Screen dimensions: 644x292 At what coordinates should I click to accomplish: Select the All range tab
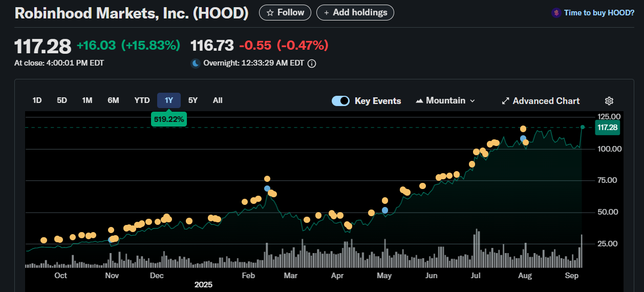(218, 100)
